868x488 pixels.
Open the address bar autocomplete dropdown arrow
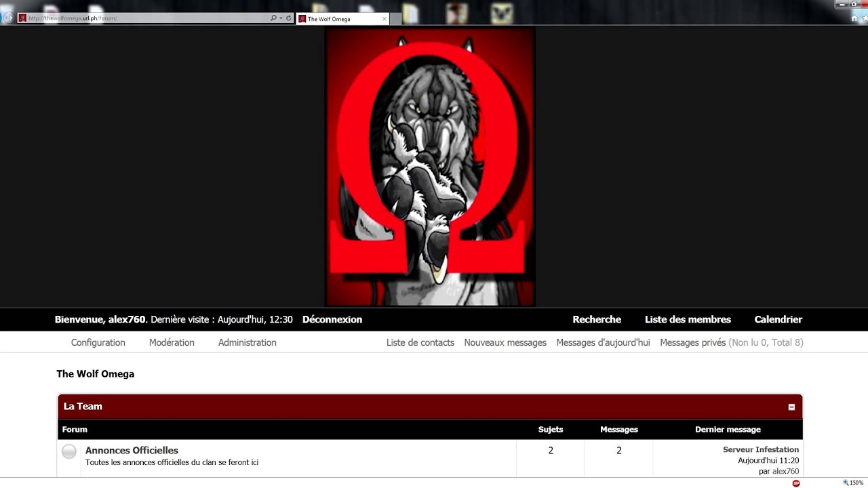tap(281, 18)
